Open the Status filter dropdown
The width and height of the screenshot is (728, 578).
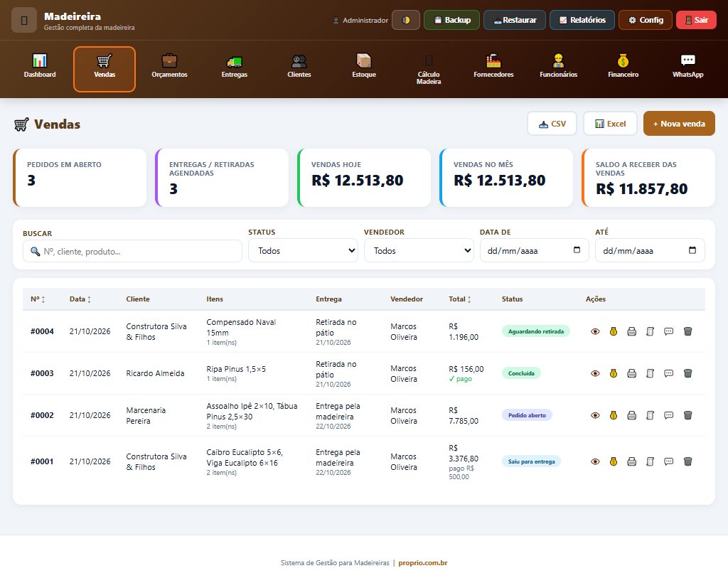[x=303, y=251]
